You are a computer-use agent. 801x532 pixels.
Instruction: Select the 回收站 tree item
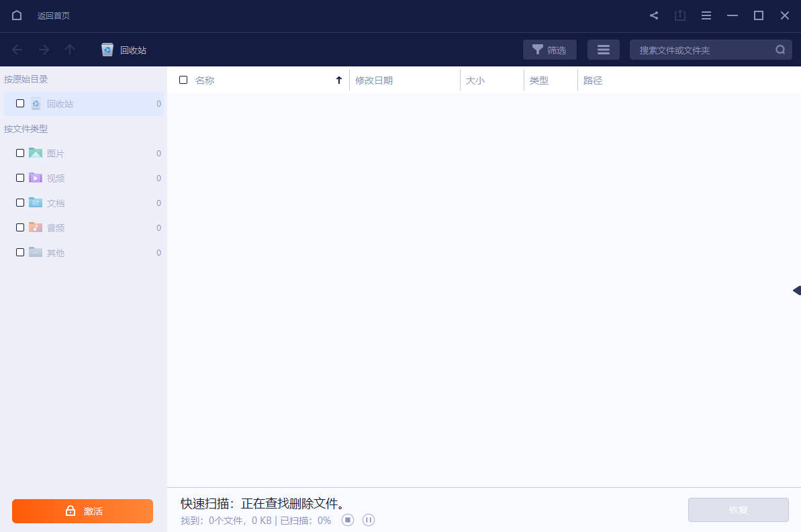click(85, 103)
